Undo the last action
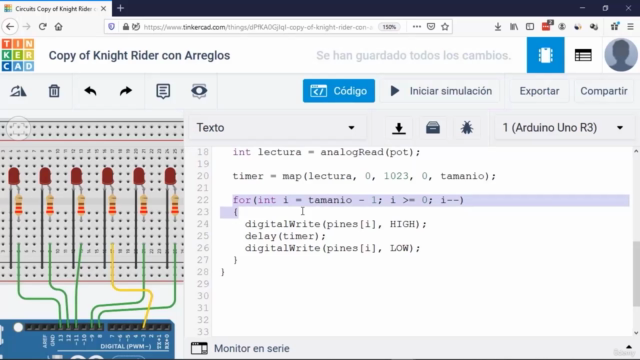The height and width of the screenshot is (360, 640). 90,91
